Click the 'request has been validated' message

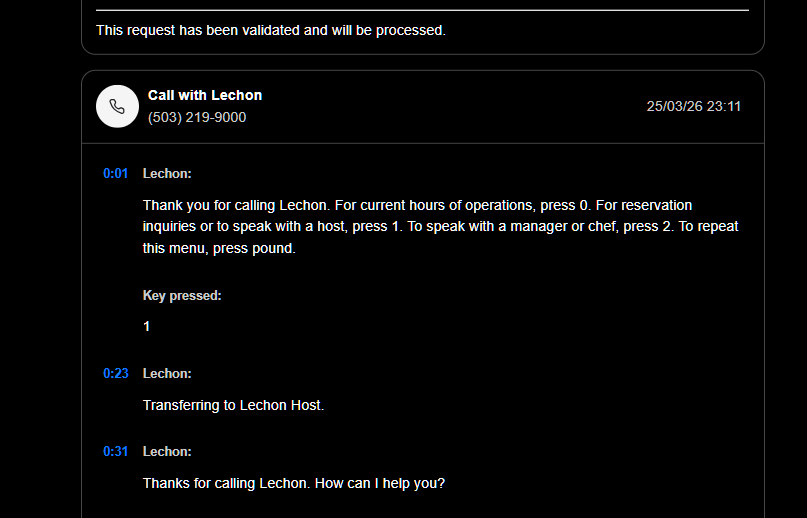(x=270, y=30)
